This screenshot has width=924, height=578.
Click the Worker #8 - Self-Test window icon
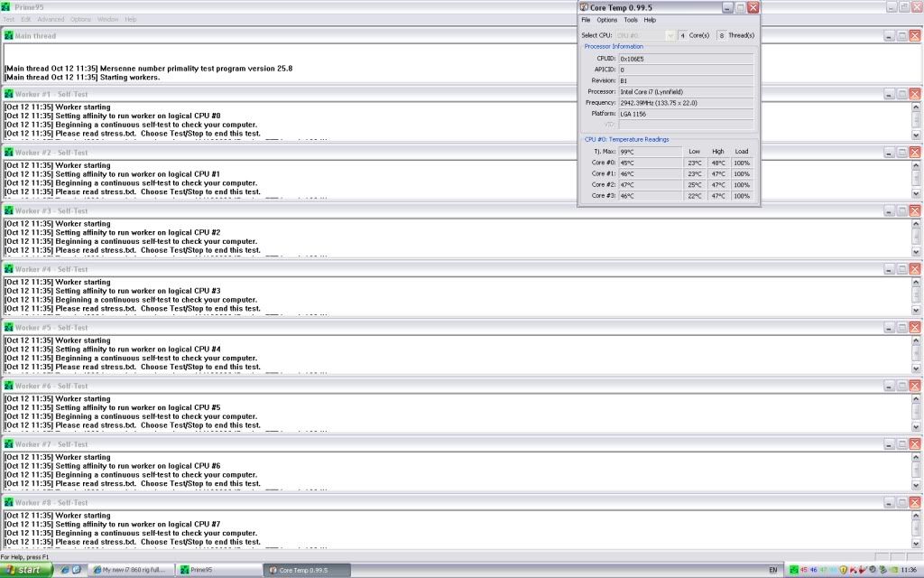8,502
